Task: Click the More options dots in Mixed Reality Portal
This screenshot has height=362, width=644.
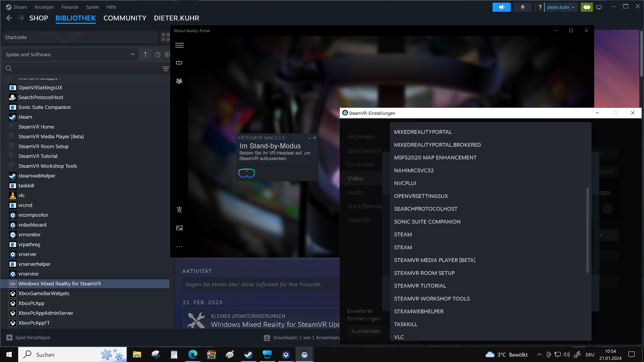Action: 179,247
